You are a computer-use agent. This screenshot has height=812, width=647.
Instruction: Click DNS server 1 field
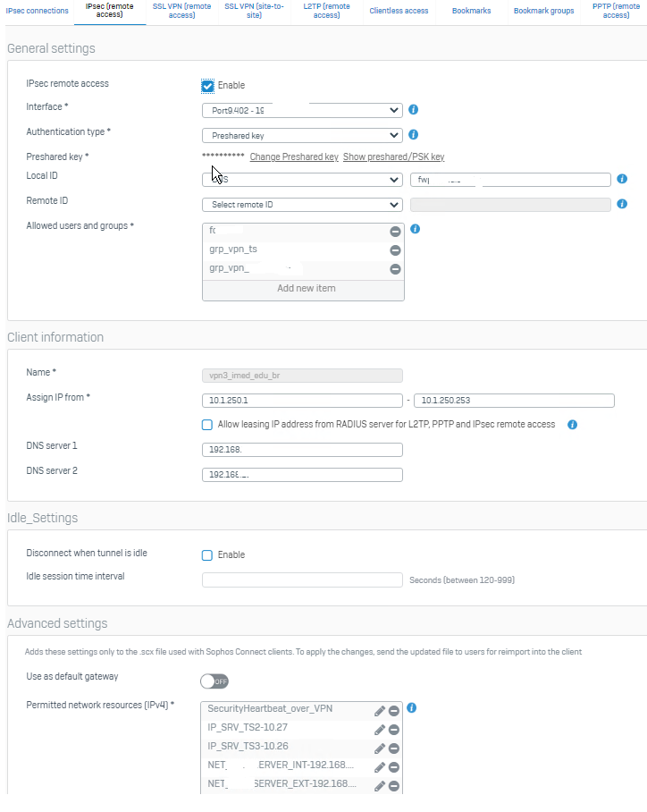[302, 450]
